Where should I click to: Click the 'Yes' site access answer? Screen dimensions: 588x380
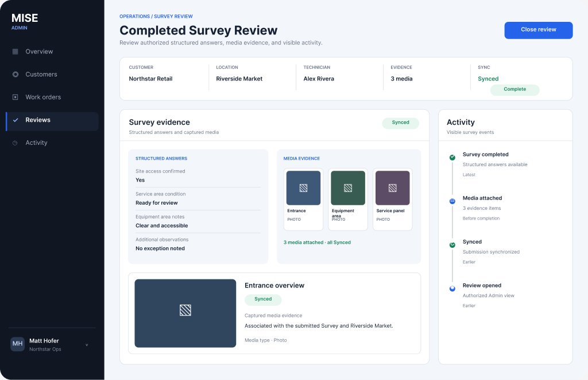(140, 181)
